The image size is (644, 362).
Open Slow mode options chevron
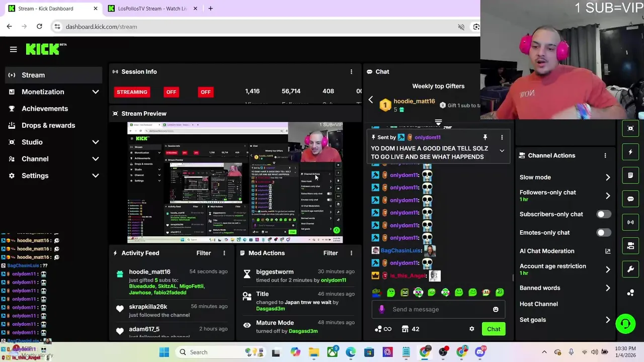608,177
